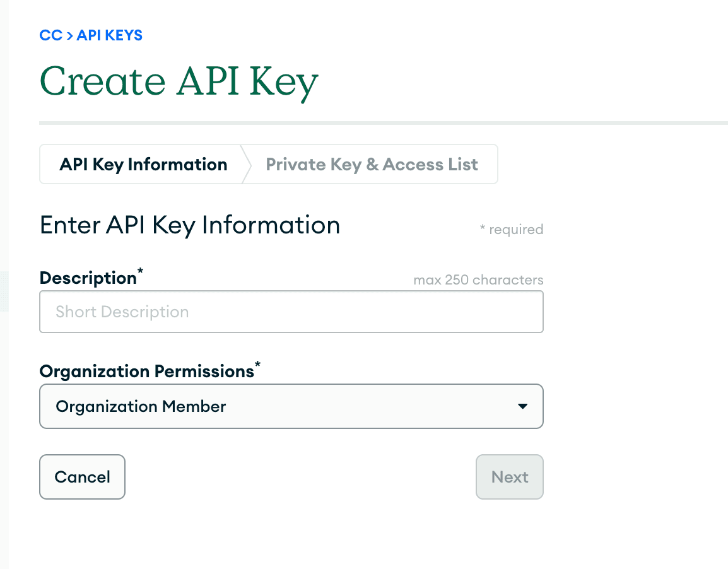
Task: Click the breadcrumb separator area in CC > API KEYS
Action: point(67,35)
